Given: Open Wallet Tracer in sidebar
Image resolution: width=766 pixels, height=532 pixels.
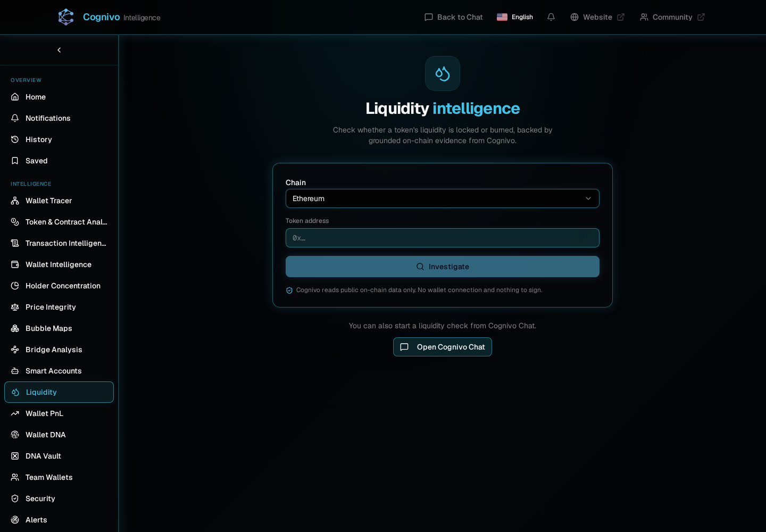Looking at the screenshot, I should [59, 201].
